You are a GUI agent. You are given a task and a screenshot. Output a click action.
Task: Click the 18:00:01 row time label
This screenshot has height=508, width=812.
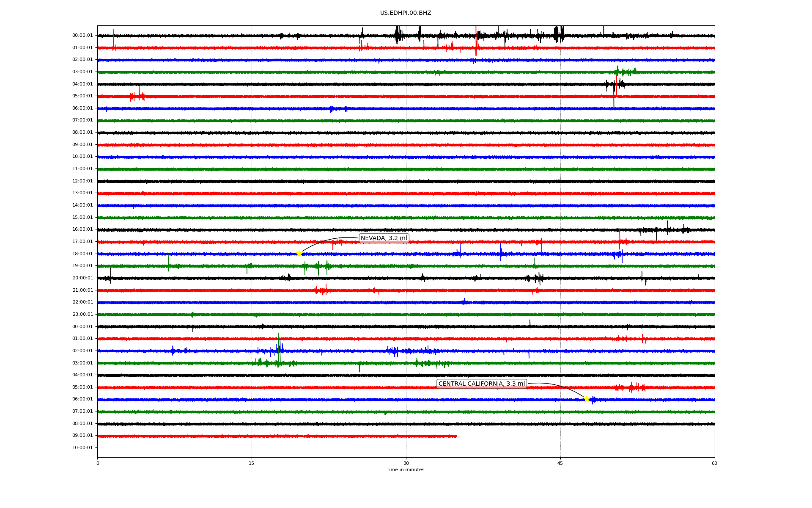tap(82, 254)
